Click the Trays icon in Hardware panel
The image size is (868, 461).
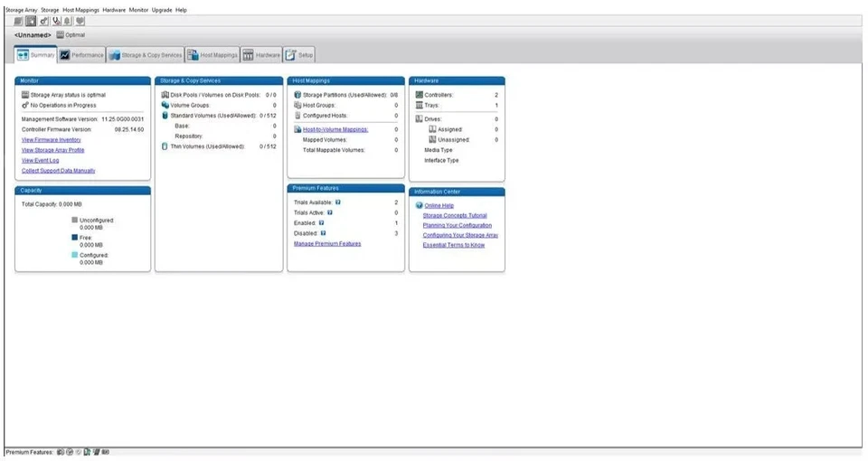419,105
